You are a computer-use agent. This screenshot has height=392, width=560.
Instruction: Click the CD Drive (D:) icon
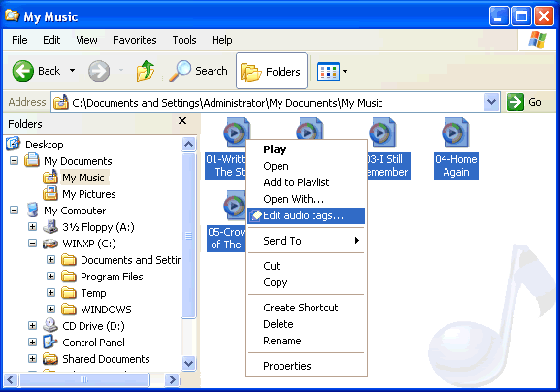tap(50, 325)
